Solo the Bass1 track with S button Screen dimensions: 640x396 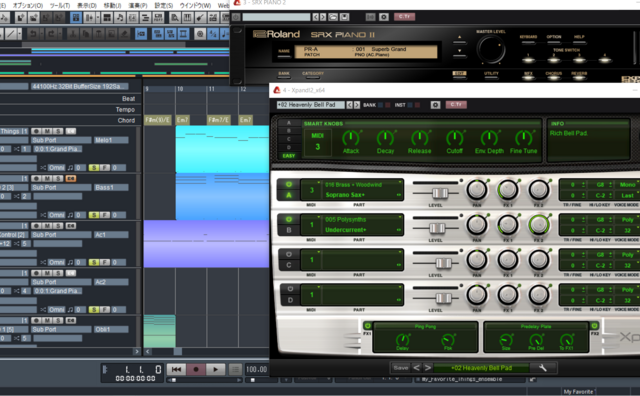pyautogui.click(x=58, y=178)
